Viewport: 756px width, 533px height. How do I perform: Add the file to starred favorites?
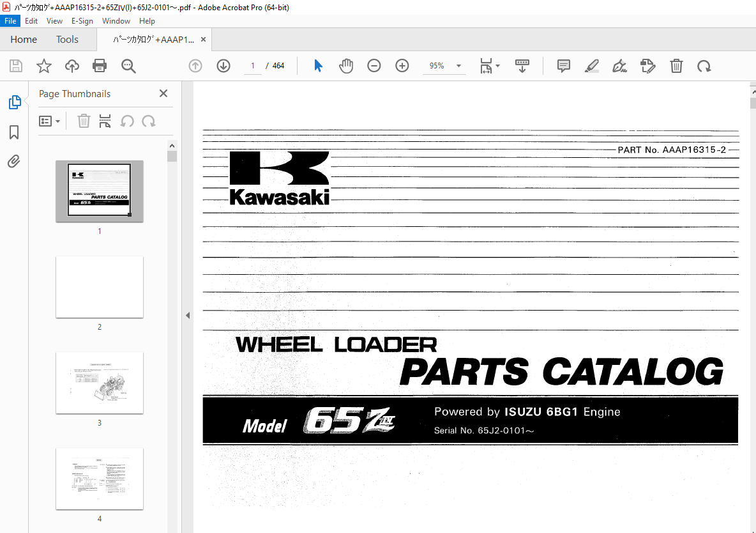(x=44, y=66)
